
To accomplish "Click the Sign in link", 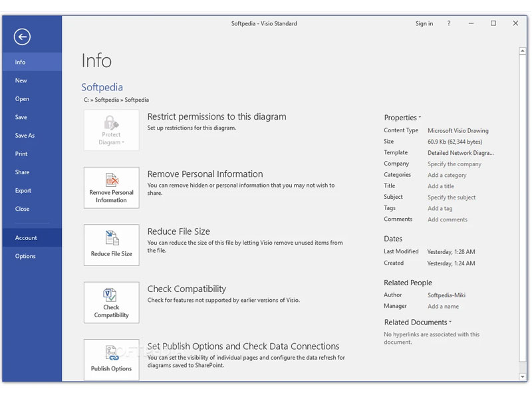I will [x=424, y=23].
